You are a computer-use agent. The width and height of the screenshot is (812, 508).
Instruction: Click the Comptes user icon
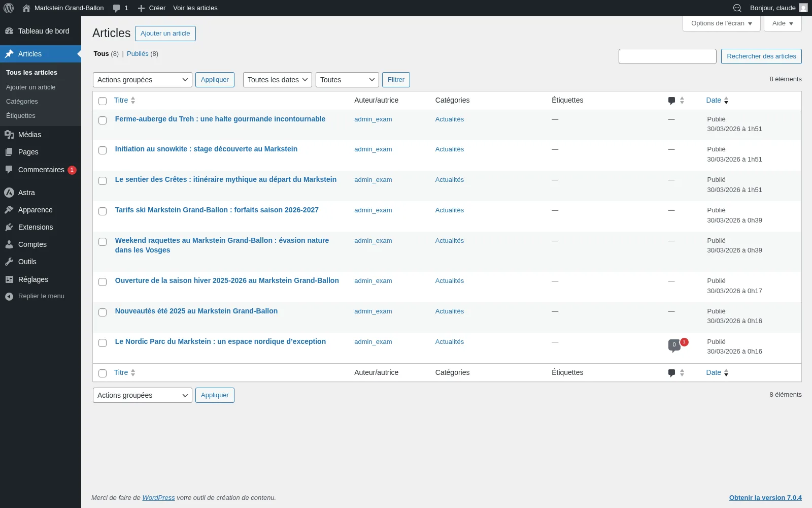coord(9,244)
